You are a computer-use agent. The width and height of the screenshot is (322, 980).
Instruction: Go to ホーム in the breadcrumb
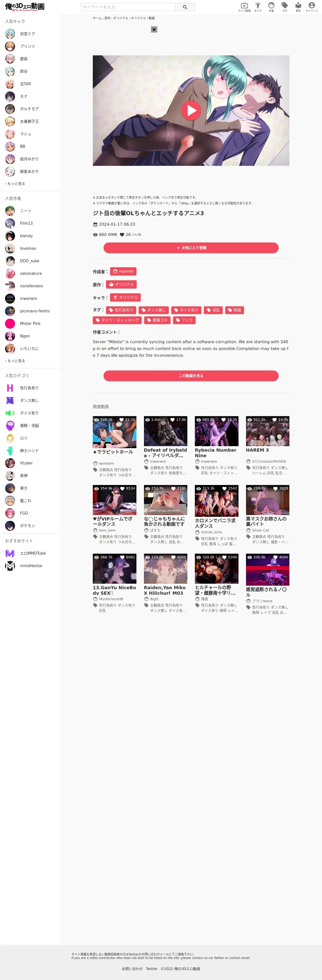97,18
